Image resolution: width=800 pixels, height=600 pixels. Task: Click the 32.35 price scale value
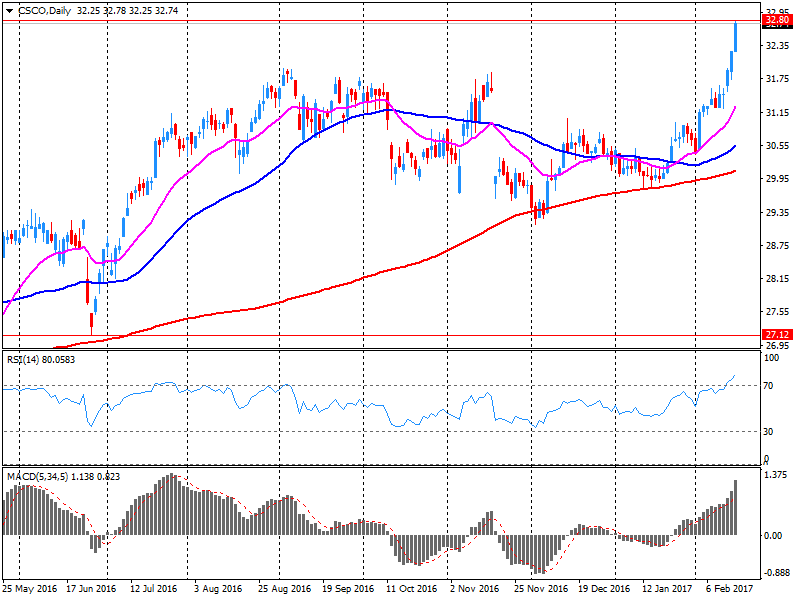pyautogui.click(x=778, y=46)
